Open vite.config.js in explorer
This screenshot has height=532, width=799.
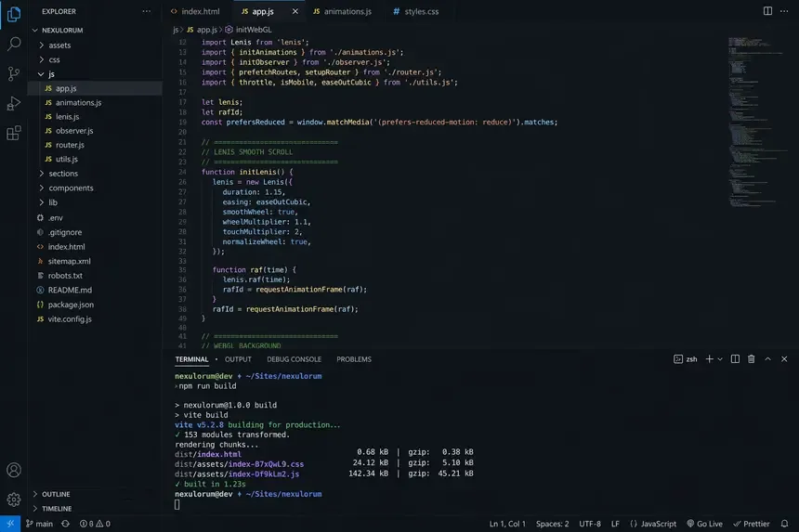(96, 318)
